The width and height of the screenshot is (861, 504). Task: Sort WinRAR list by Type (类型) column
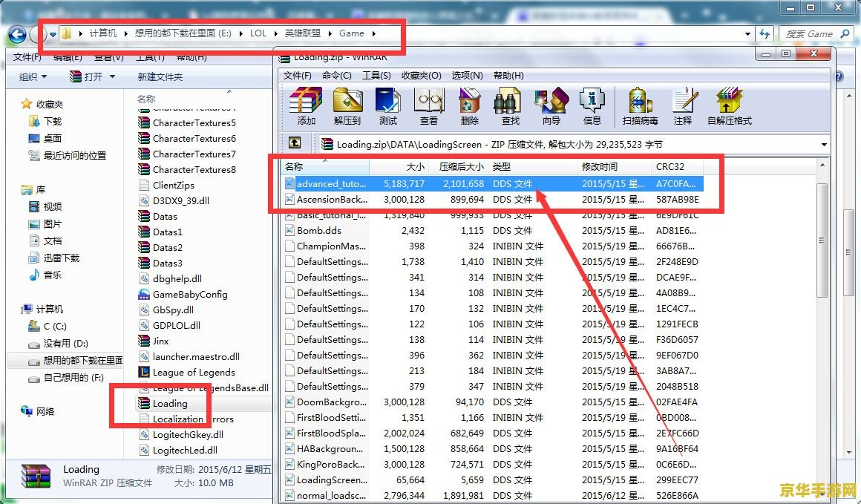tap(533, 166)
